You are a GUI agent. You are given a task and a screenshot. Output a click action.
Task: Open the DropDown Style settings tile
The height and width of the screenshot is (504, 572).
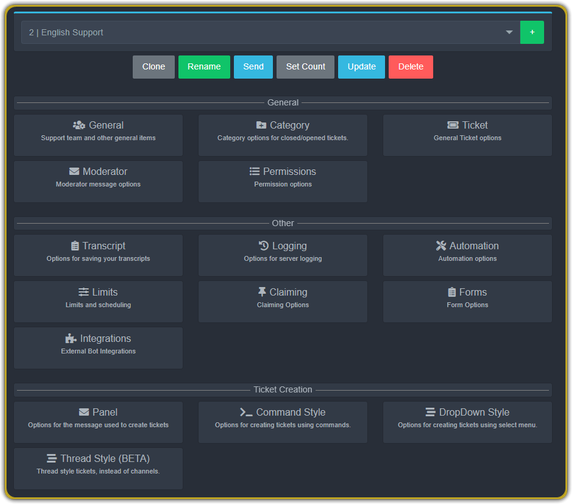467,422
